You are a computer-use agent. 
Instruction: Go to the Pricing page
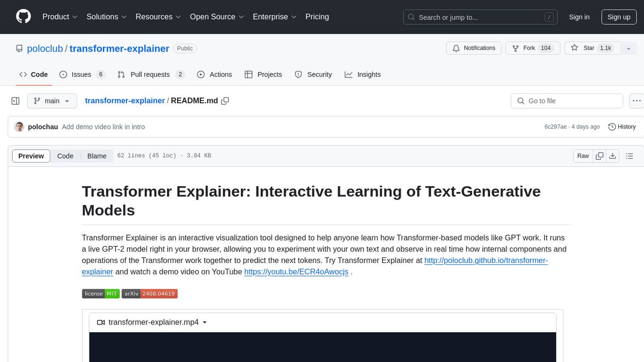tap(317, 17)
